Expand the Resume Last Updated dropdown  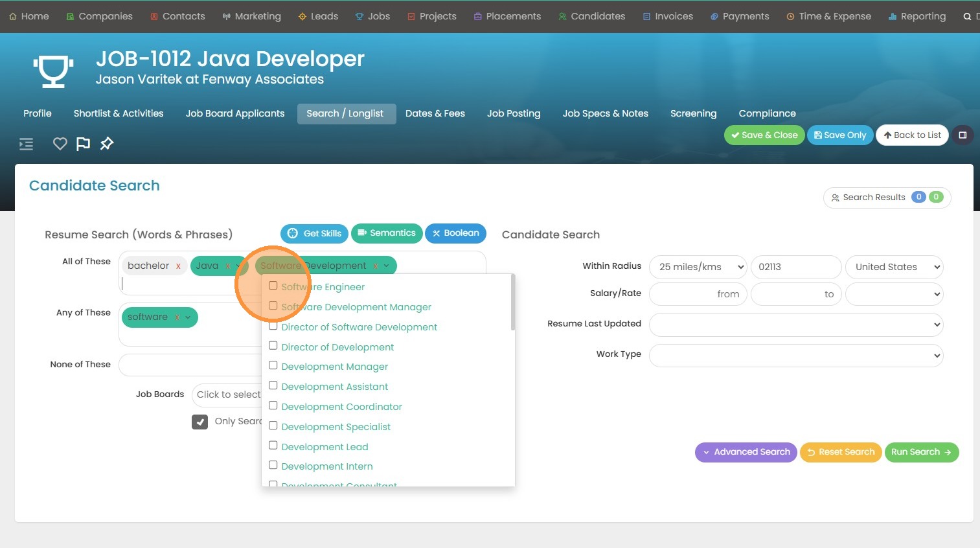(795, 325)
